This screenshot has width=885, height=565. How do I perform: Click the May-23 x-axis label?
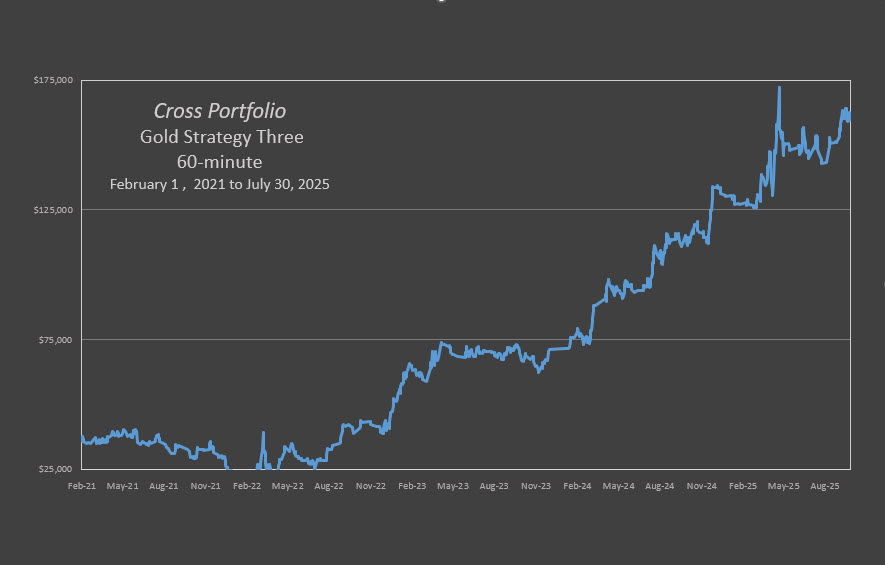tap(453, 486)
